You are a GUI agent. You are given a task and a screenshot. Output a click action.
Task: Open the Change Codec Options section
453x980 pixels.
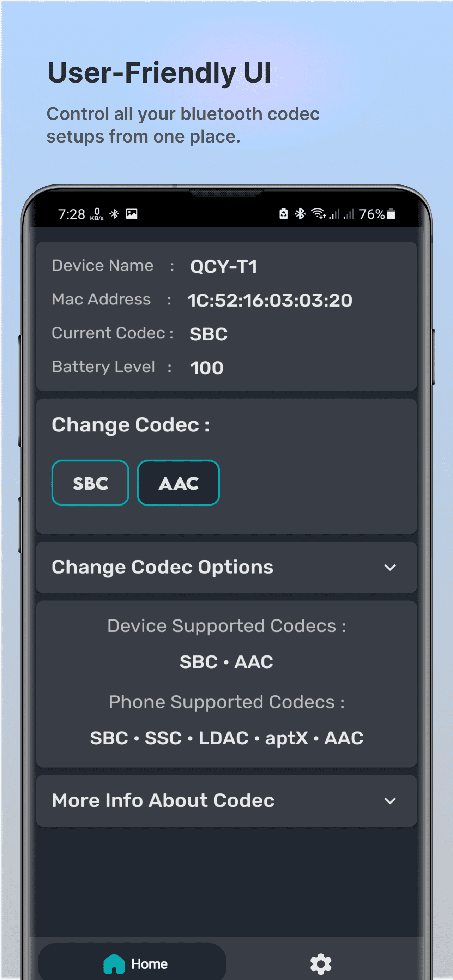pos(163,568)
